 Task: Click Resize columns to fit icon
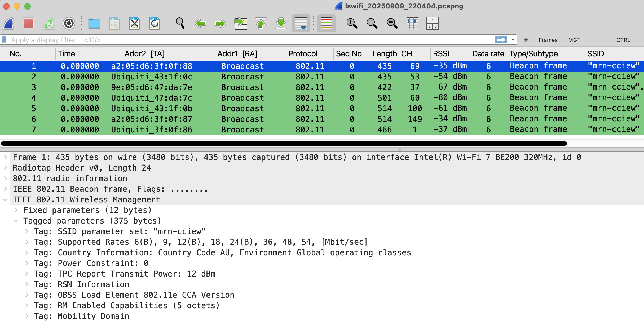click(412, 24)
